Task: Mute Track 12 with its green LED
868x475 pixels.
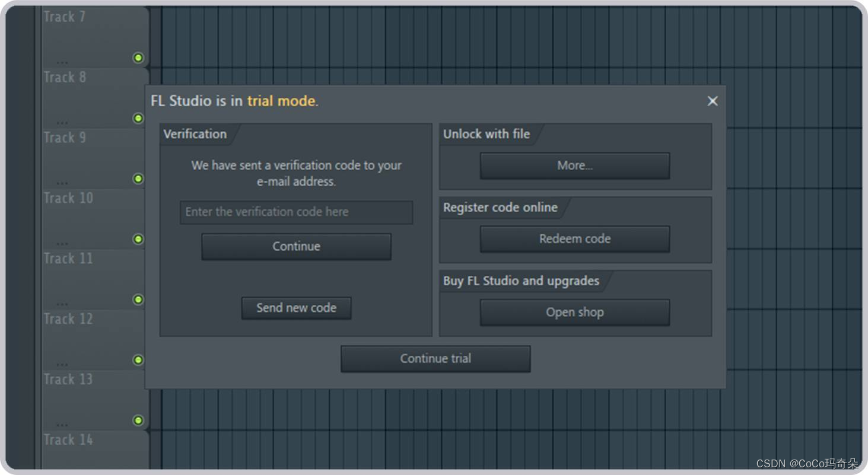Action: click(138, 360)
